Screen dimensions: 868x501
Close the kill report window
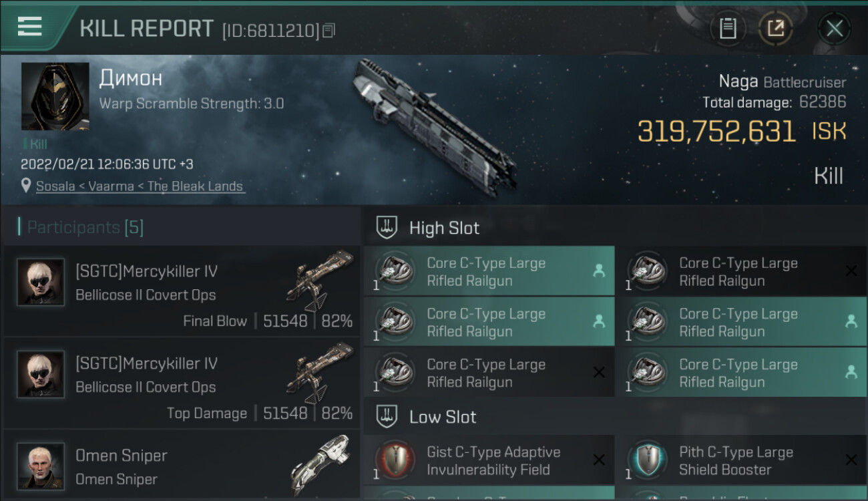click(834, 29)
